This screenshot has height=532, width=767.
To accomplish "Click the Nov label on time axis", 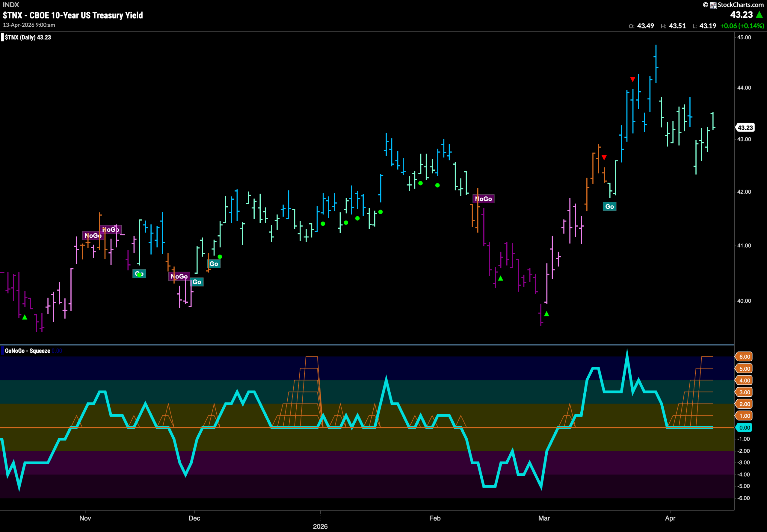I will pyautogui.click(x=85, y=518).
